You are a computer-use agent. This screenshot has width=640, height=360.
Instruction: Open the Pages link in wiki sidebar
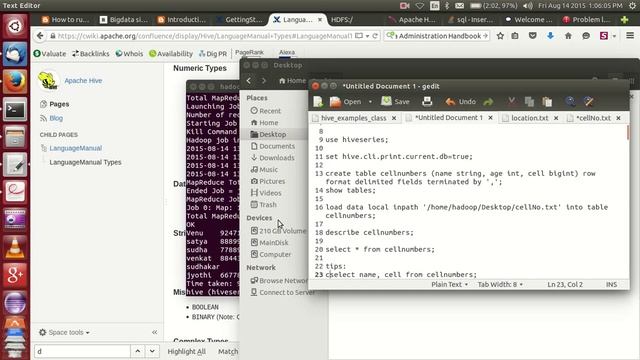(59, 104)
